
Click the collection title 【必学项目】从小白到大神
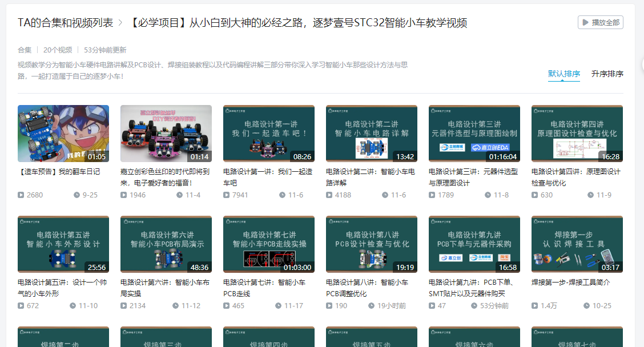pyautogui.click(x=298, y=23)
